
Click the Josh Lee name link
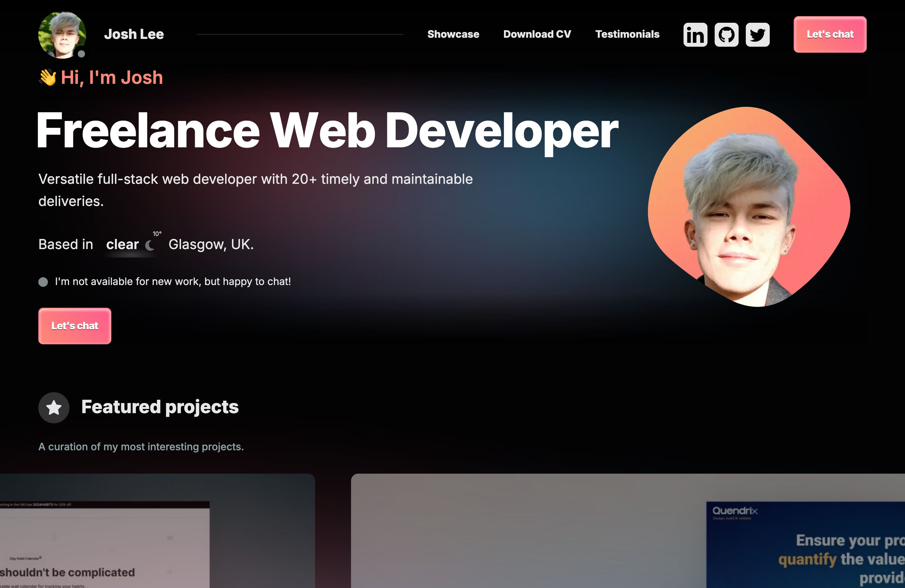[134, 34]
